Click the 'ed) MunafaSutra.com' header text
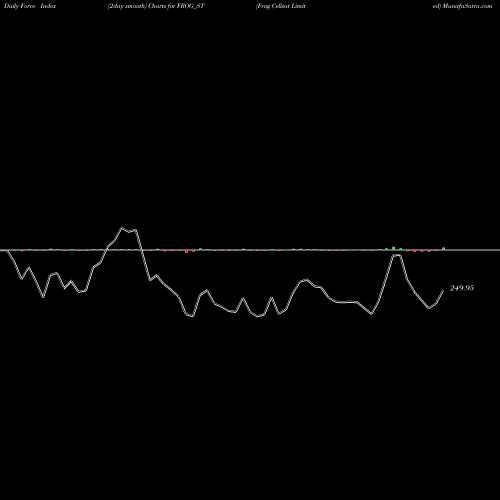 click(462, 6)
